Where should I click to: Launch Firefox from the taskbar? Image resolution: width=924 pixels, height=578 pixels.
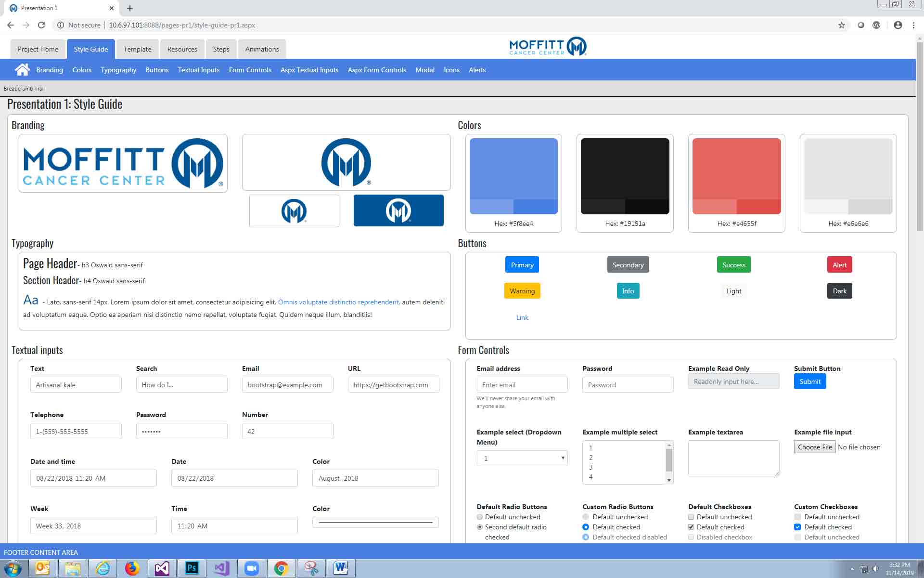(132, 568)
